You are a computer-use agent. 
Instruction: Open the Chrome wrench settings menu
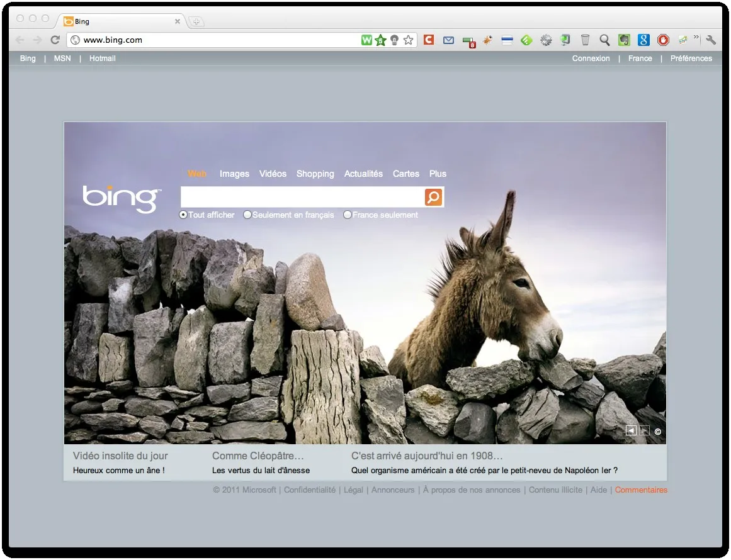711,40
